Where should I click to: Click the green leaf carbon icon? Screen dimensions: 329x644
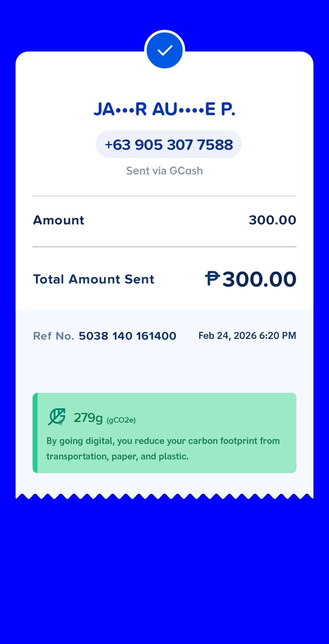(x=57, y=417)
